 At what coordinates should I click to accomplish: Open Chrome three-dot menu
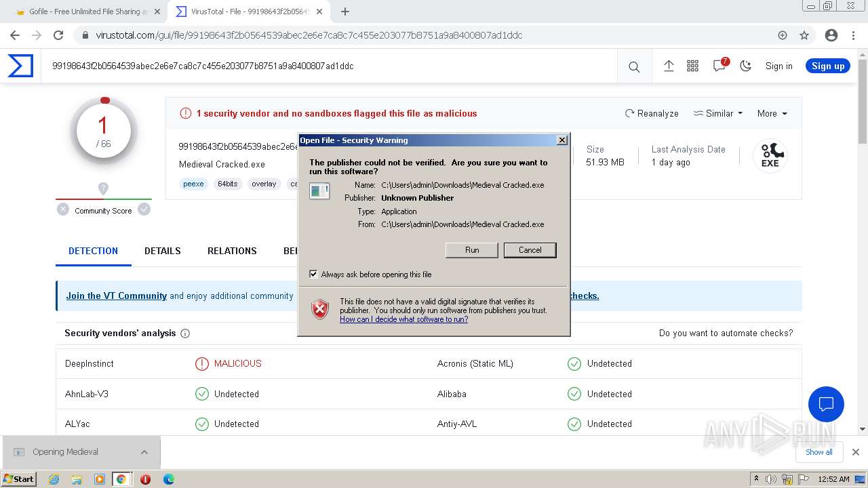[853, 35]
